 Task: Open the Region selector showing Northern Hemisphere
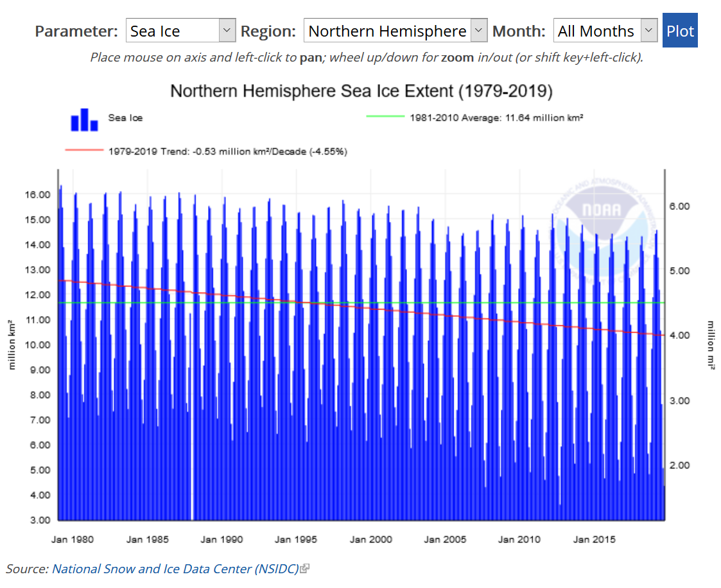tap(385, 30)
